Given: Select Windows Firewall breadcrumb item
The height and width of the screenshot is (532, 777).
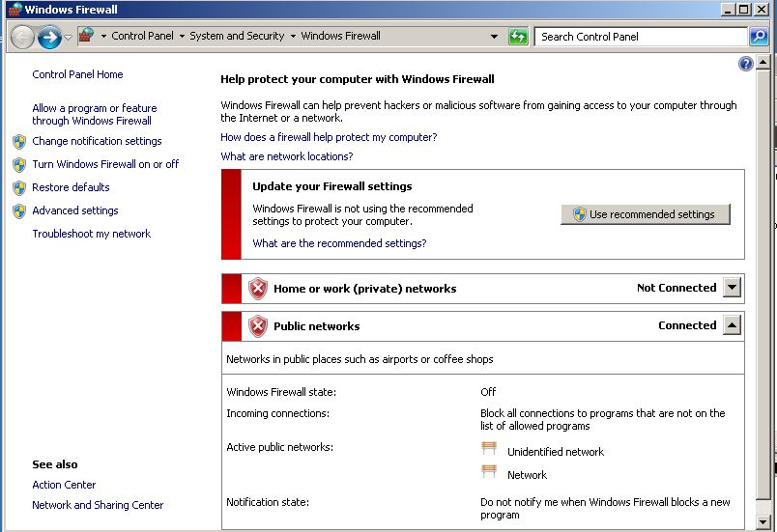Looking at the screenshot, I should click(x=341, y=36).
